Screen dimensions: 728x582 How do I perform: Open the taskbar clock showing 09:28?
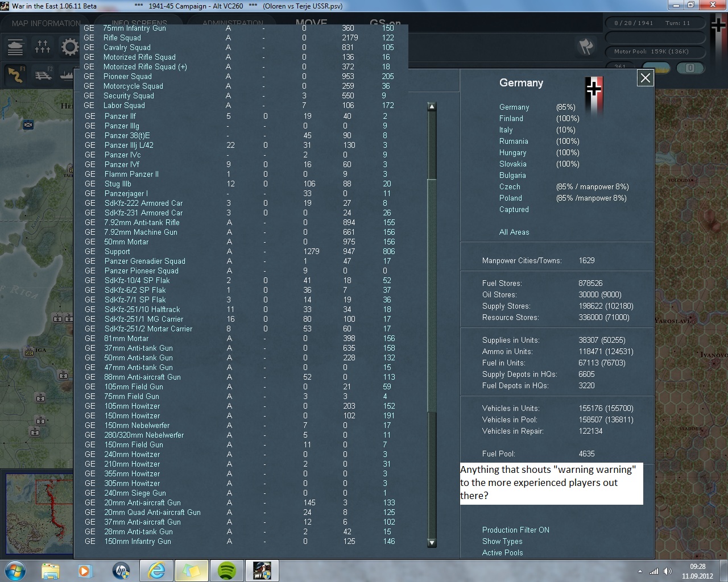click(697, 571)
